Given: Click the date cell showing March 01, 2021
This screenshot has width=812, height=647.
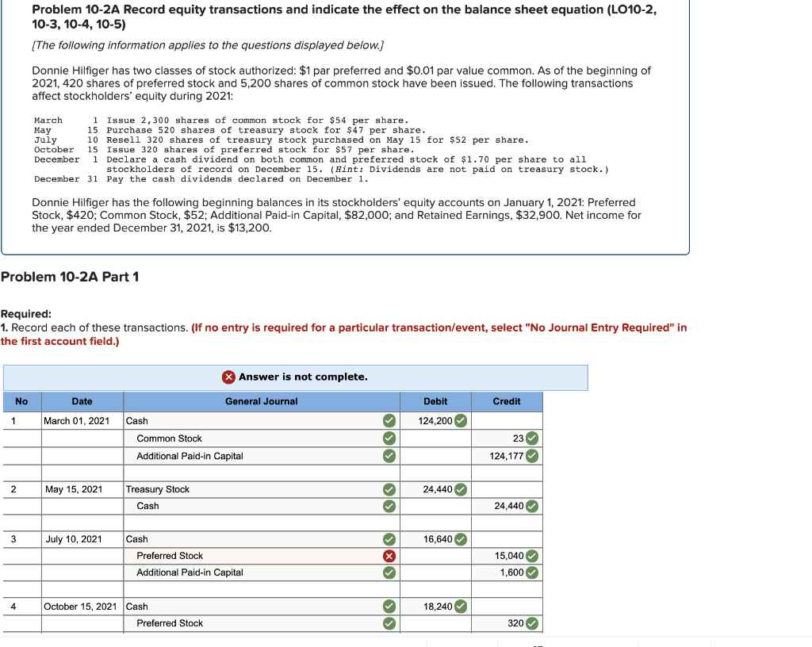Looking at the screenshot, I should click(x=82, y=421).
